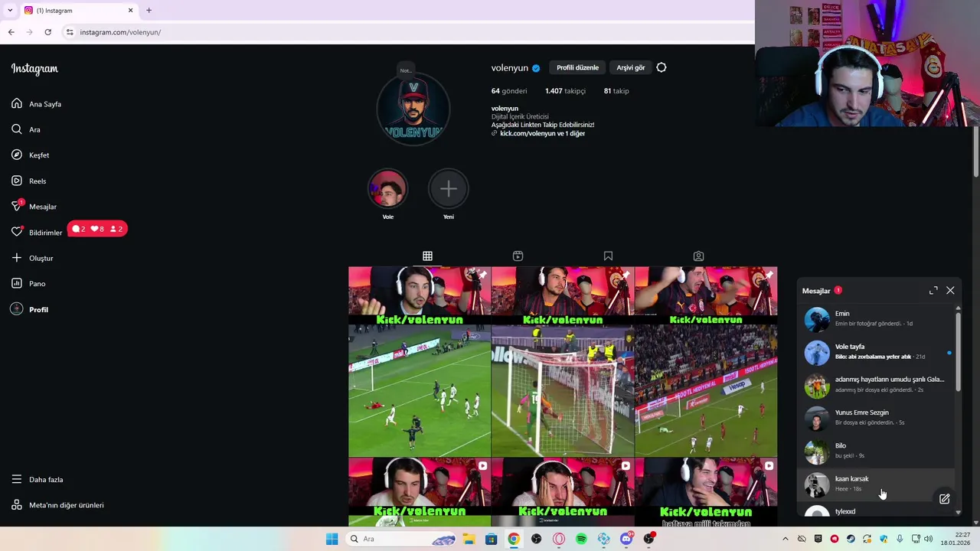Image resolution: width=980 pixels, height=551 pixels.
Task: Open adanmış hayatların umudu chat
Action: pos(876,385)
